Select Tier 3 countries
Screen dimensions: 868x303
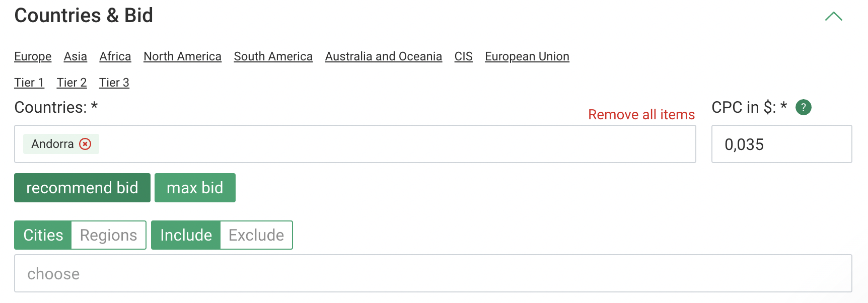114,83
